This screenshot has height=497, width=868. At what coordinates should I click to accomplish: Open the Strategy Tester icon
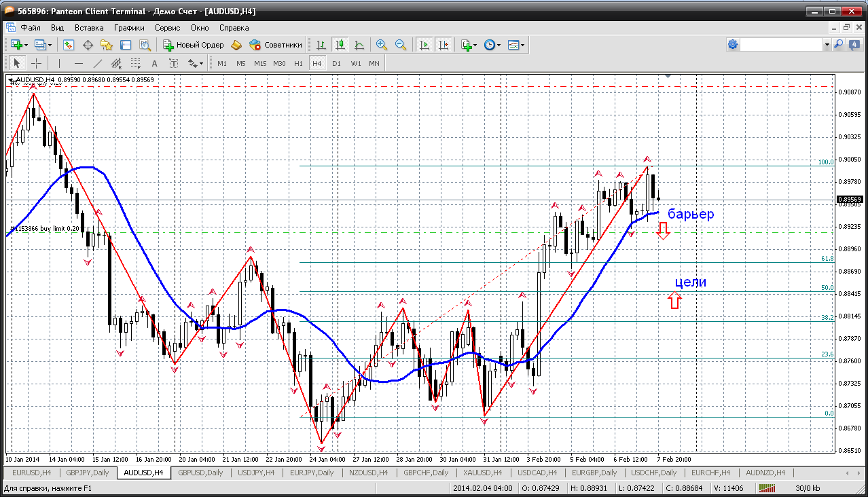click(145, 45)
